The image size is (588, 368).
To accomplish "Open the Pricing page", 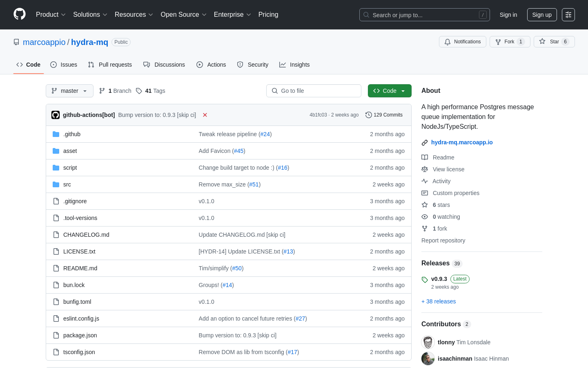I will click(268, 15).
